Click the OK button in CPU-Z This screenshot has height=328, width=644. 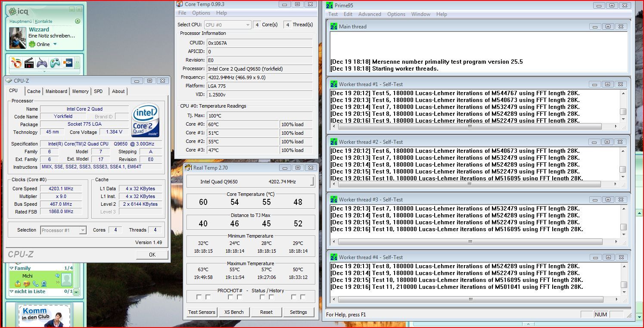click(152, 255)
